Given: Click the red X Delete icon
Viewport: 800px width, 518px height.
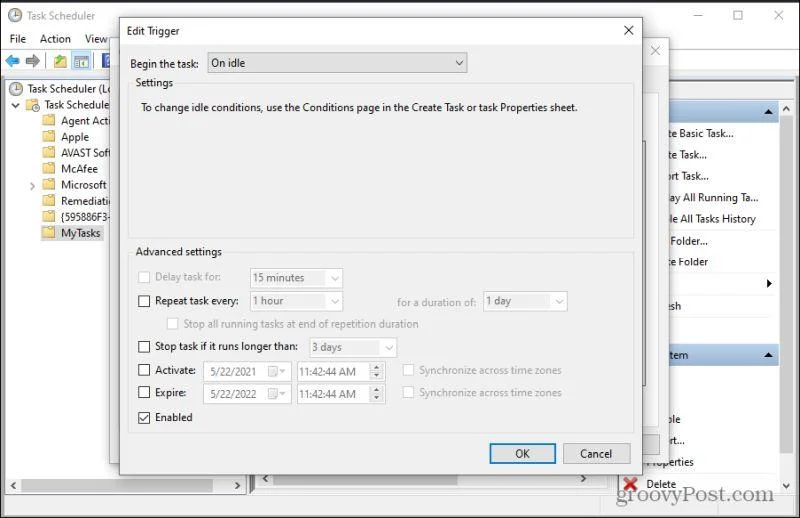Looking at the screenshot, I should tap(631, 484).
